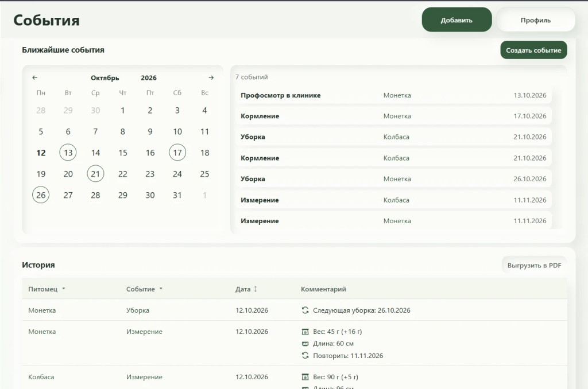Open the 2026 year selector
Image resolution: width=588 pixels, height=389 pixels.
click(x=149, y=78)
